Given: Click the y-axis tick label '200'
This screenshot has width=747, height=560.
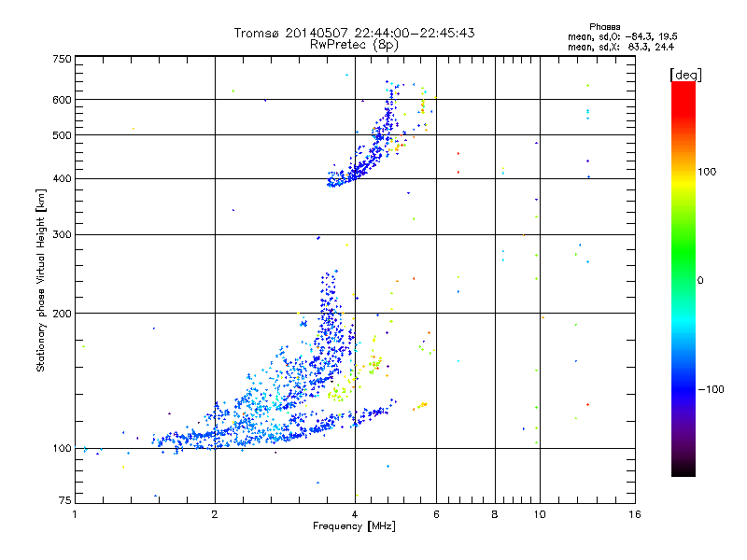Looking at the screenshot, I should pyautogui.click(x=62, y=314).
